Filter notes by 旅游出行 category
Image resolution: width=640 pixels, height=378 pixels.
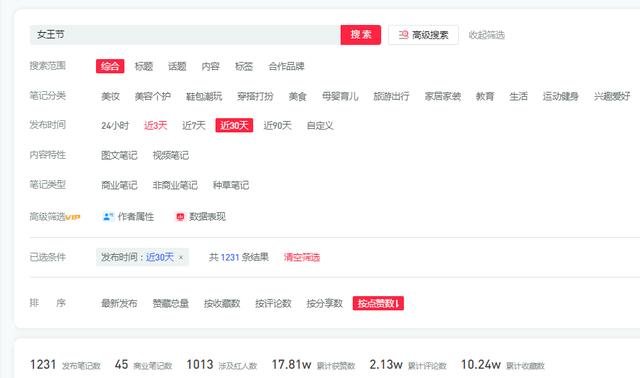(391, 96)
